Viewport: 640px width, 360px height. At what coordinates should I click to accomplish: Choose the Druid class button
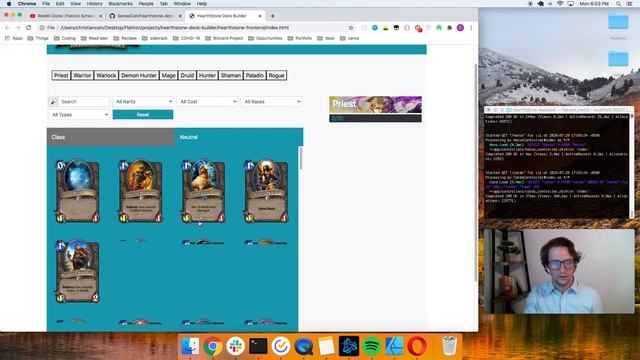click(187, 76)
